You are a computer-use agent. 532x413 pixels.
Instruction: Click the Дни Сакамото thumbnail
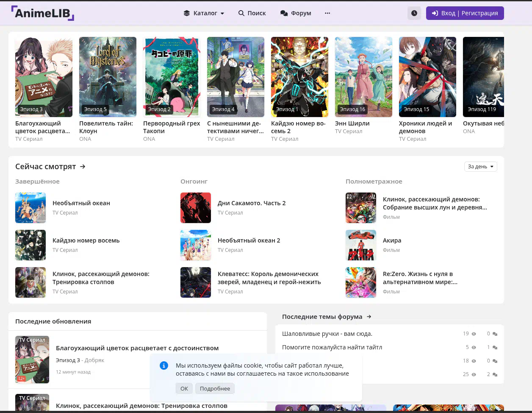point(196,208)
